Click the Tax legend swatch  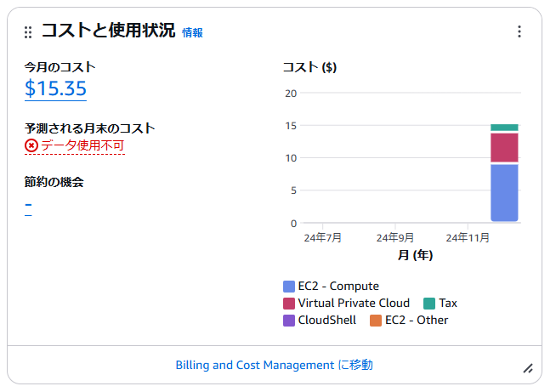pyautogui.click(x=429, y=304)
